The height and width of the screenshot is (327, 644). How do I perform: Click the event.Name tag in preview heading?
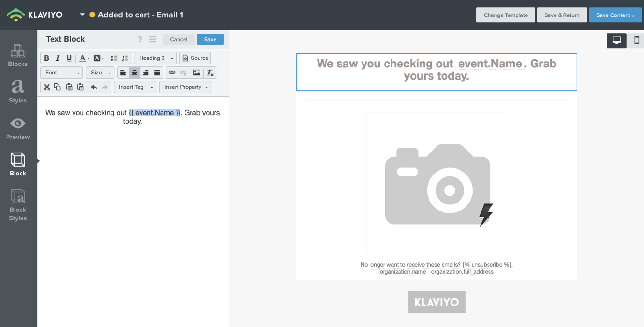(x=490, y=64)
